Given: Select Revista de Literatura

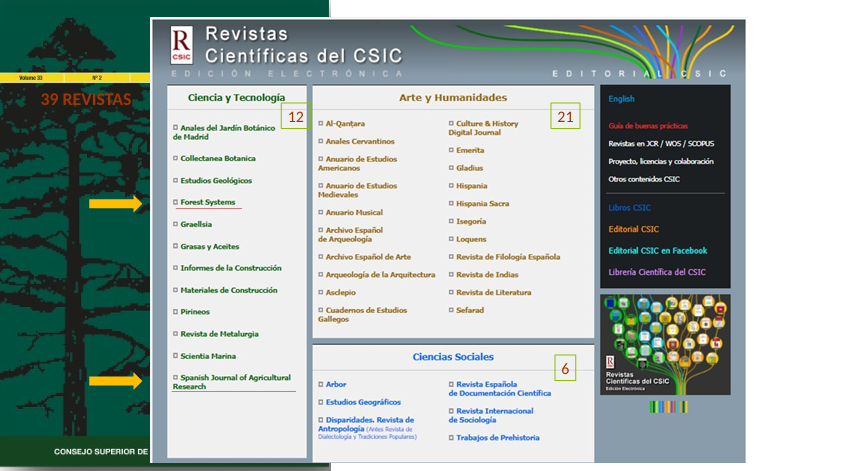Looking at the screenshot, I should tap(493, 292).
